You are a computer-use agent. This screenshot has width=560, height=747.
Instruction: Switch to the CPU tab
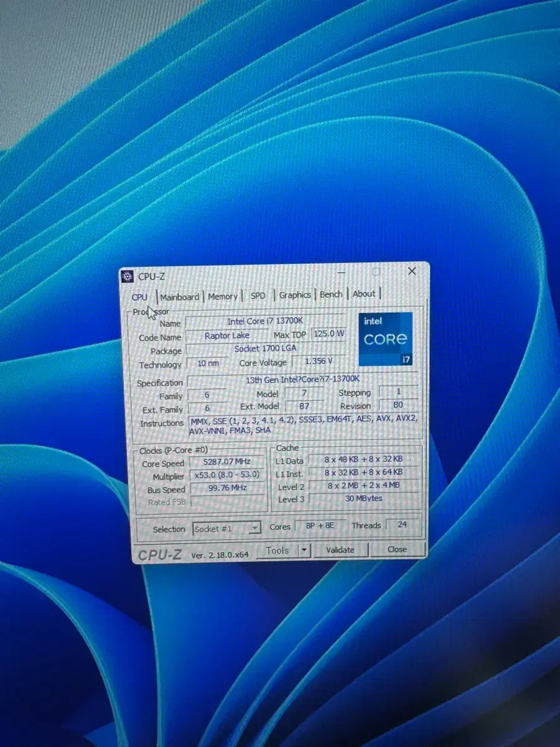tap(140, 297)
